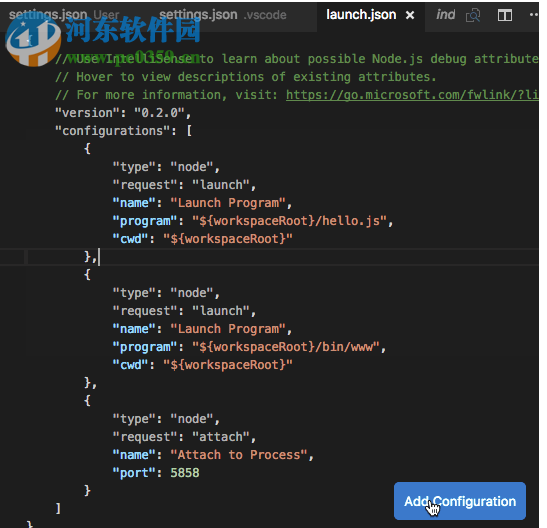Click the closing bracket ] line
Screen dimensions: 547x528
[x=58, y=508]
